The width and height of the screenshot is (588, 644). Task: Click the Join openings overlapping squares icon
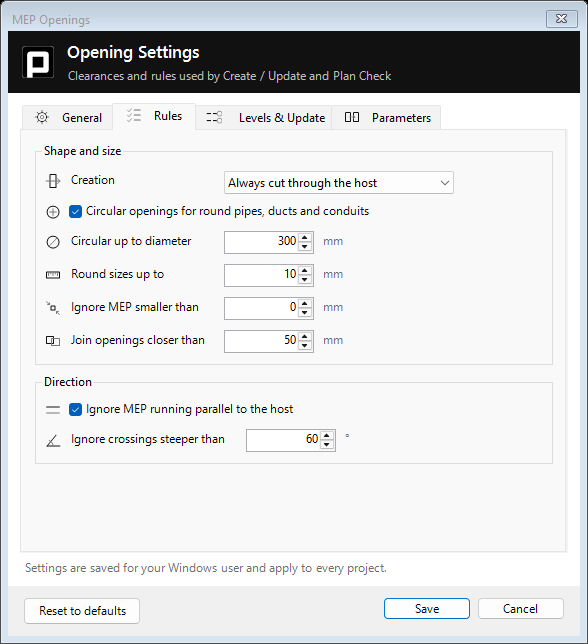coord(53,340)
